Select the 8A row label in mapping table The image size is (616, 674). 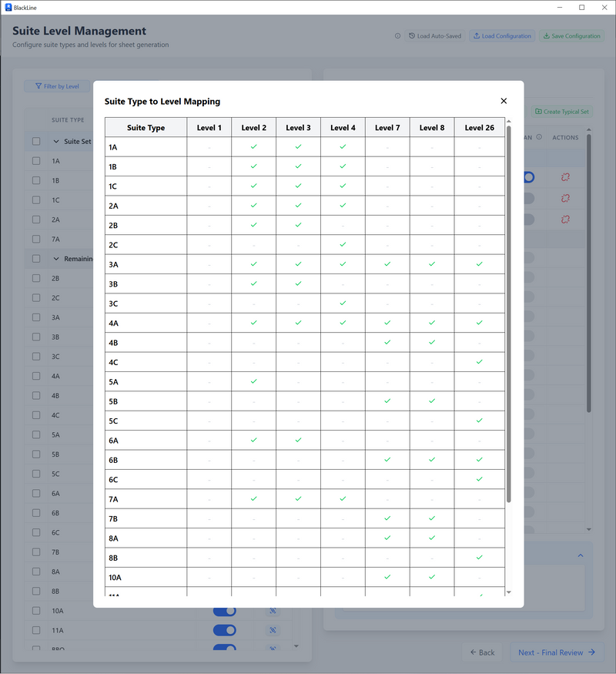pyautogui.click(x=113, y=538)
